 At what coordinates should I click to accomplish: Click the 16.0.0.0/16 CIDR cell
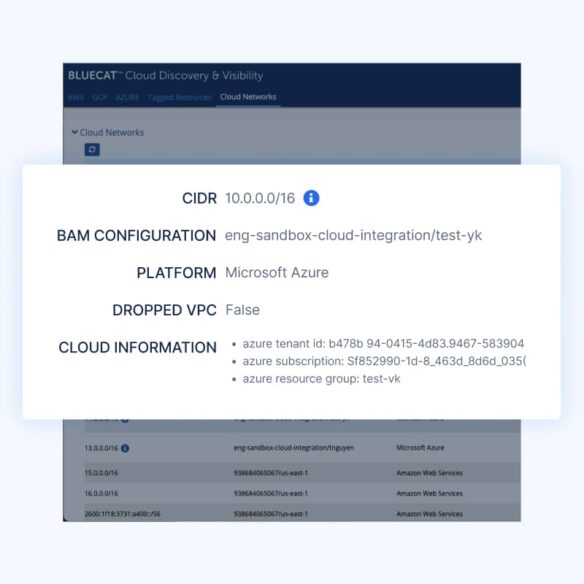coord(101,493)
